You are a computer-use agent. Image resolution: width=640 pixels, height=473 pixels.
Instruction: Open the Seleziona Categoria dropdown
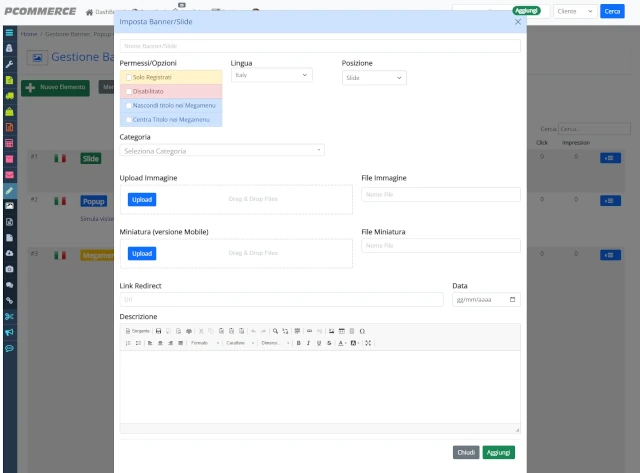coord(222,151)
